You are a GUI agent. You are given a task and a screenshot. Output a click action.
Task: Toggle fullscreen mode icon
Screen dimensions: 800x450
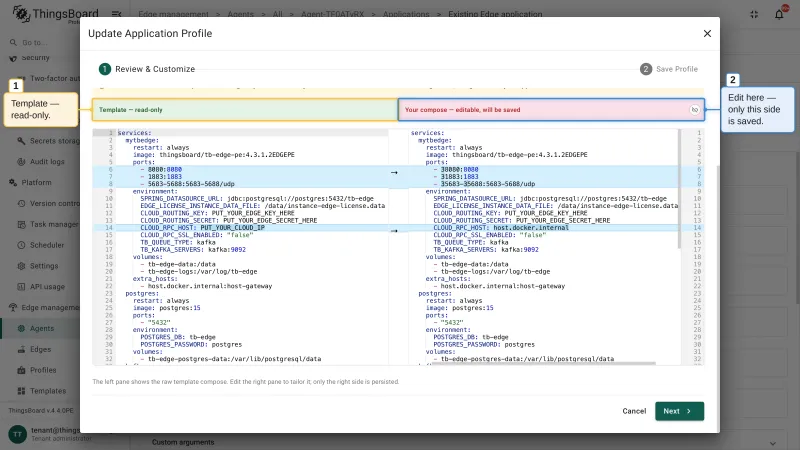click(754, 14)
